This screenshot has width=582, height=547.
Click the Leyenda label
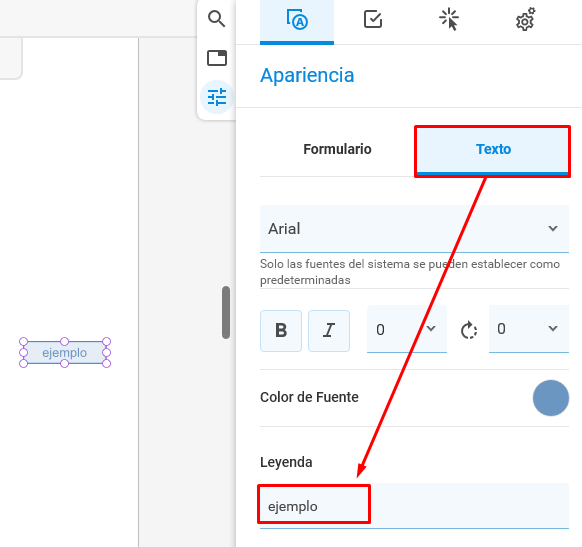[286, 462]
